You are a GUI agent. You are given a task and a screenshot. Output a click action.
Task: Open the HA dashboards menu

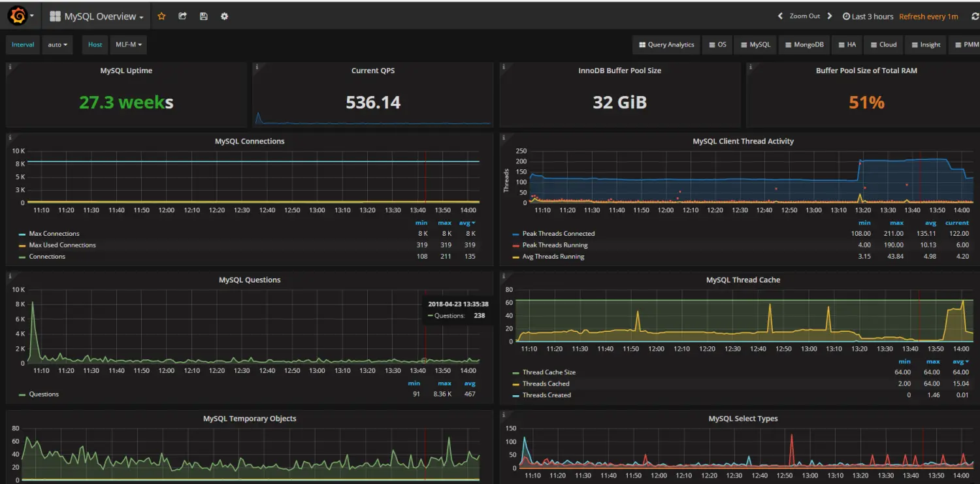click(x=847, y=44)
